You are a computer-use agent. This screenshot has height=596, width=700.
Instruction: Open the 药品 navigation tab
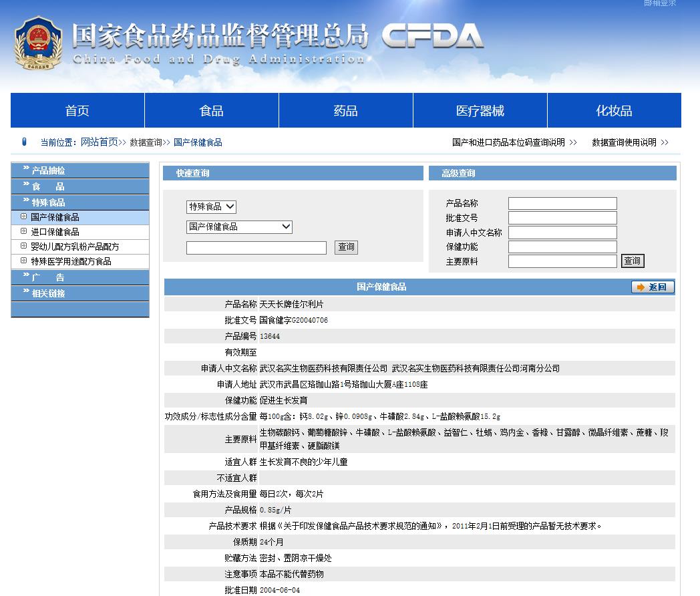346,110
